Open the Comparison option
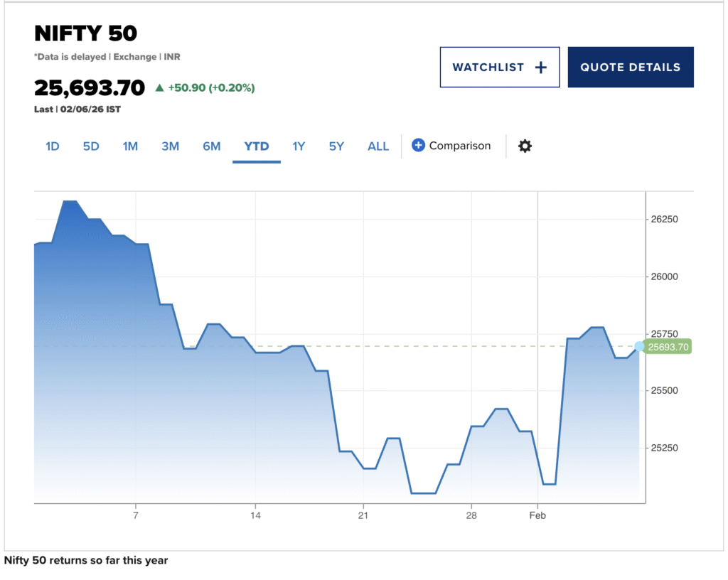This screenshot has width=728, height=580. 459,146
